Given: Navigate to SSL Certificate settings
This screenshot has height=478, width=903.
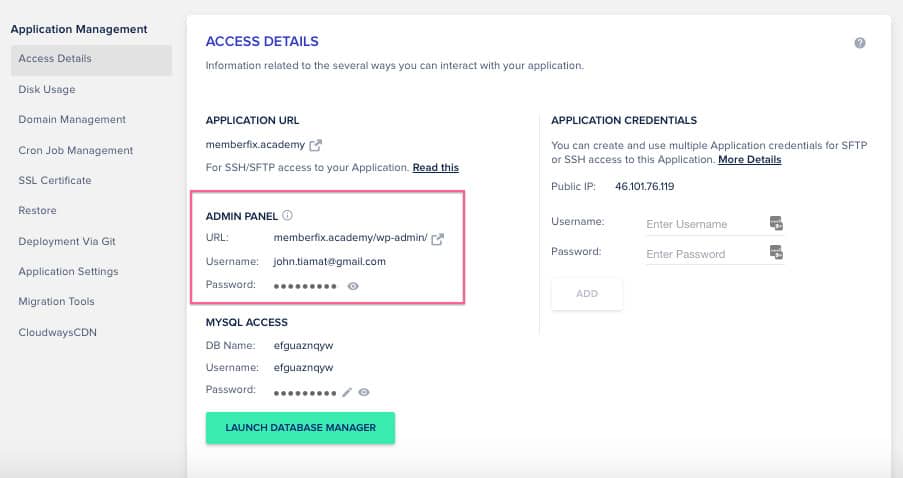Looking at the screenshot, I should click(54, 181).
